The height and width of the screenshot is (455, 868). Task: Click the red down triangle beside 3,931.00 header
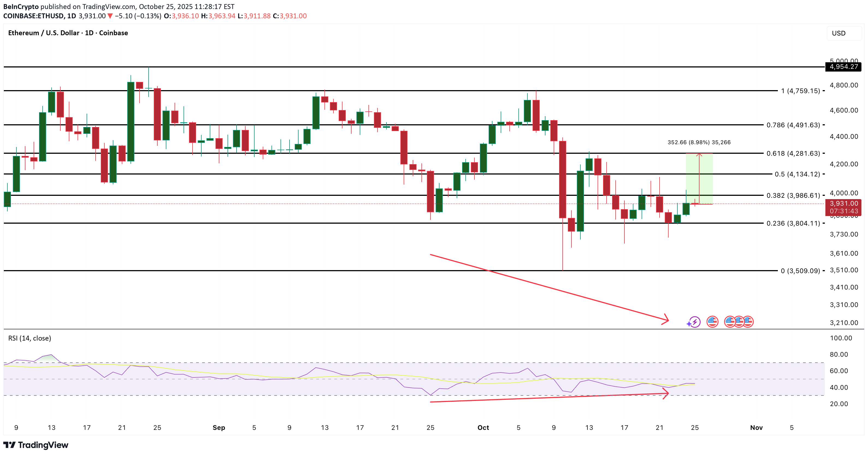pos(110,16)
